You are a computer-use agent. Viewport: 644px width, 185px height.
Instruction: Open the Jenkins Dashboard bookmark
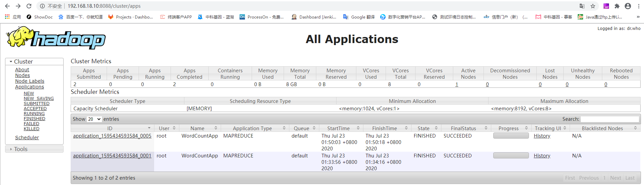(x=314, y=17)
